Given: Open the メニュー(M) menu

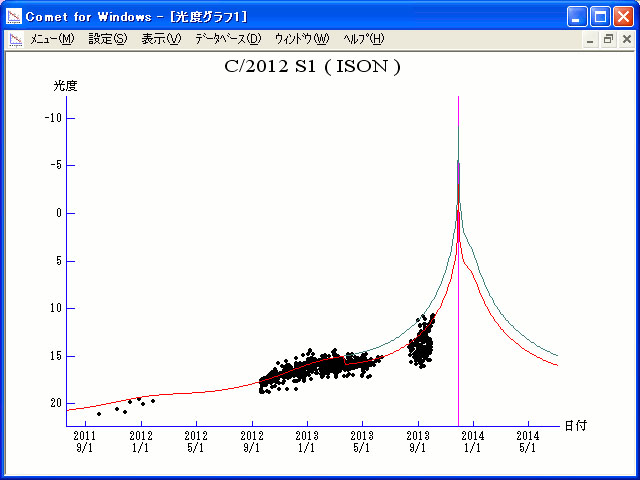Looking at the screenshot, I should pyautogui.click(x=52, y=39).
